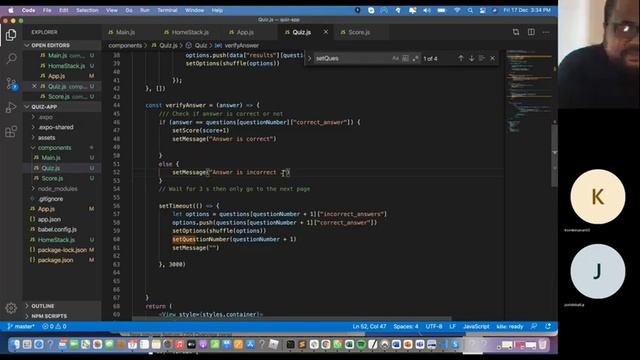Toggle match case in find widget

click(x=395, y=58)
